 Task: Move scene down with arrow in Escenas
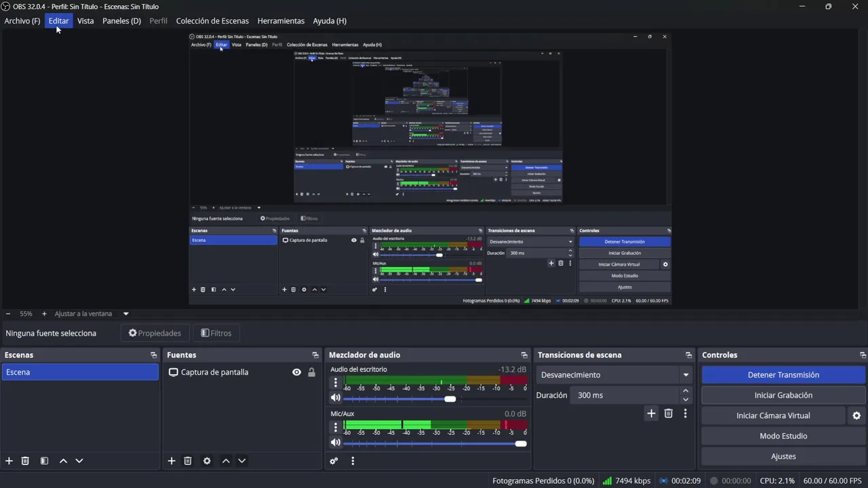point(79,461)
